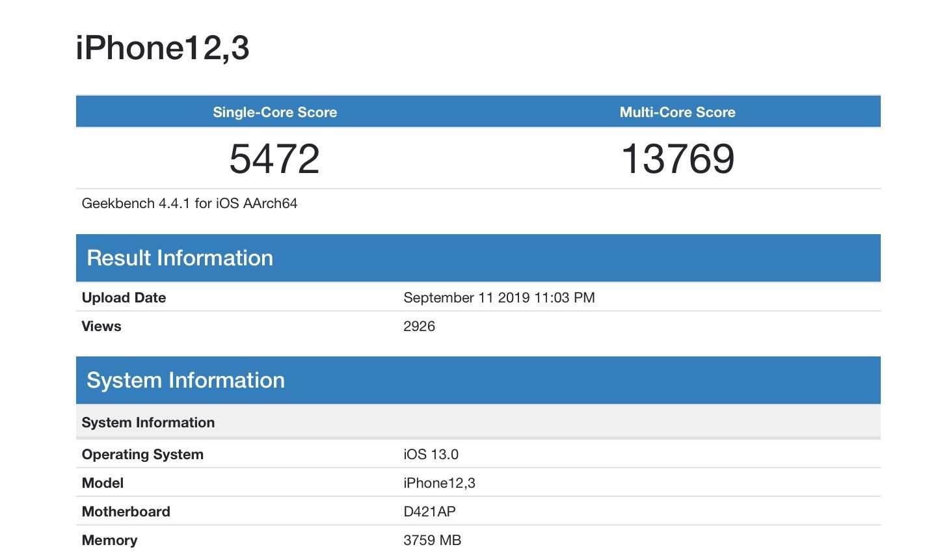This screenshot has height=560, width=925.
Task: Click the Views row label
Action: (101, 327)
